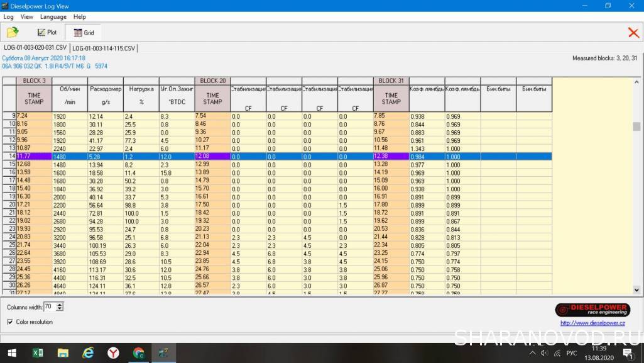Image resolution: width=644 pixels, height=363 pixels.
Task: Open the Help menu
Action: tap(79, 17)
